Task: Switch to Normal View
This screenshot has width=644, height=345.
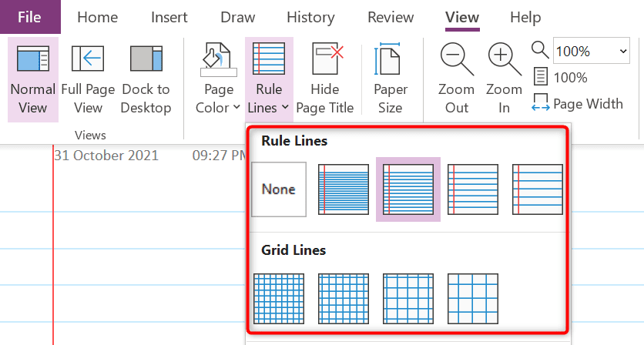Action: click(x=32, y=79)
